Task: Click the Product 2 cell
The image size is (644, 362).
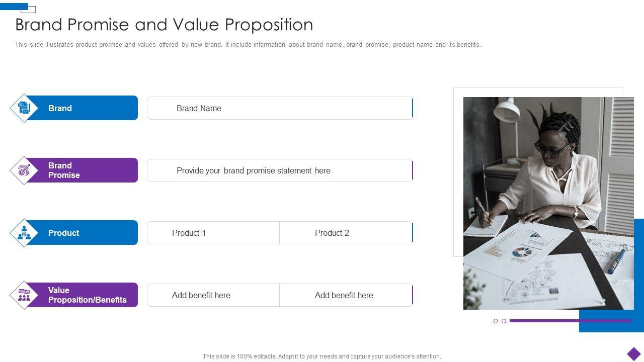Action: coord(346,233)
